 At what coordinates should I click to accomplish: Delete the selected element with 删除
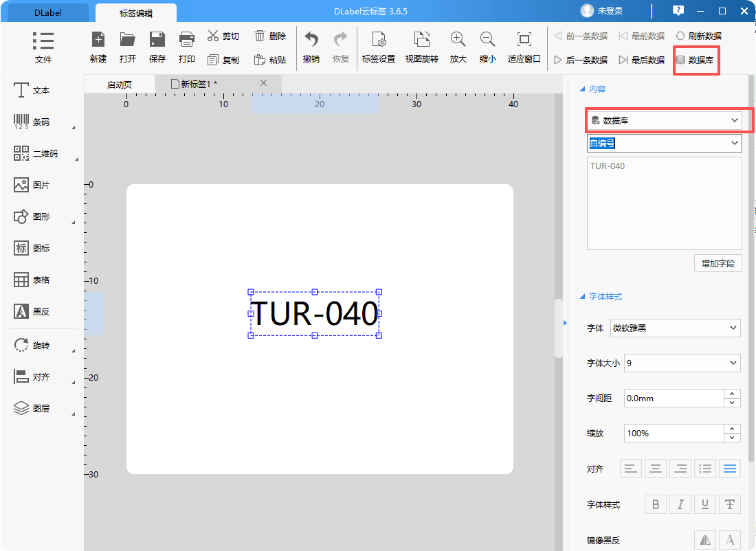pos(270,36)
